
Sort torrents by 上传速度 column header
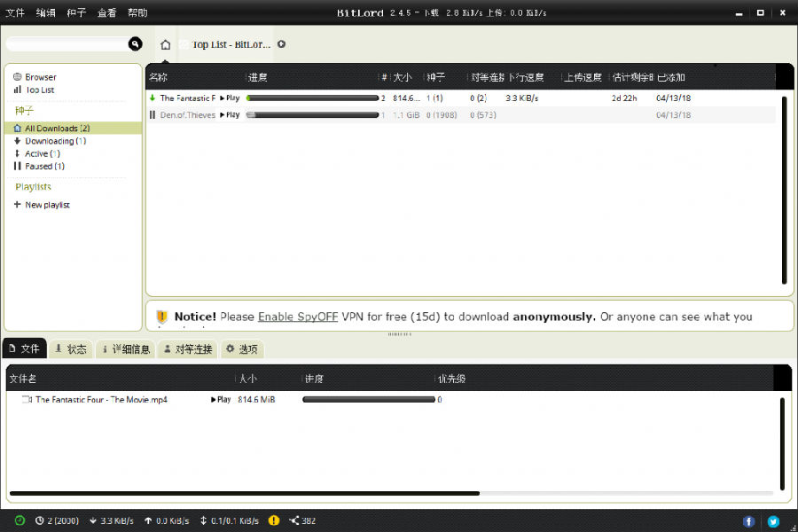[x=583, y=77]
